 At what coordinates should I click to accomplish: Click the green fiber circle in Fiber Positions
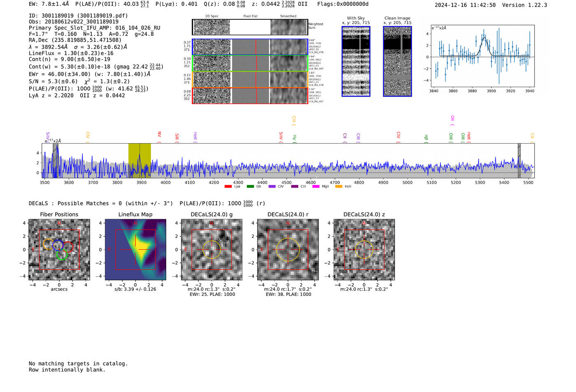coord(62,255)
